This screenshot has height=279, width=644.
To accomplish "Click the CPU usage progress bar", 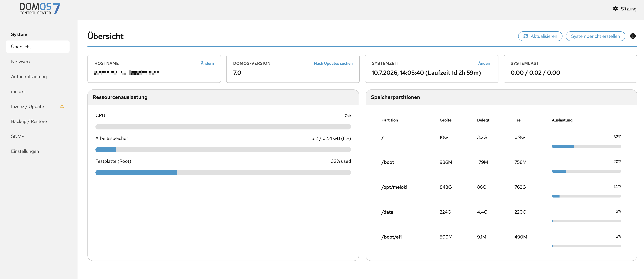I will pos(223,127).
